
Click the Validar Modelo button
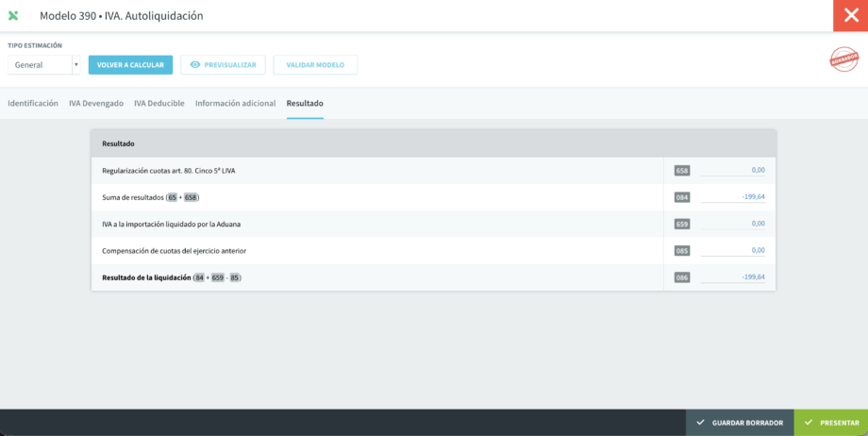pos(315,65)
